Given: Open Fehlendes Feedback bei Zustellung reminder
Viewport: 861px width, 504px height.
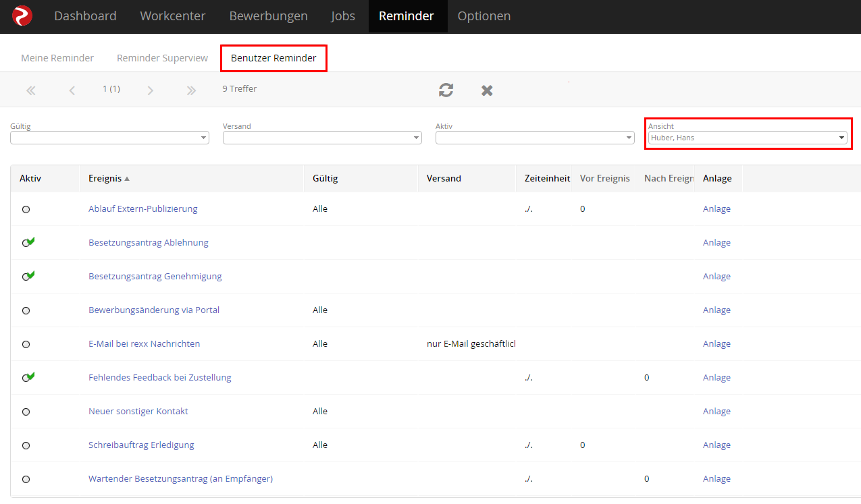Looking at the screenshot, I should click(160, 377).
